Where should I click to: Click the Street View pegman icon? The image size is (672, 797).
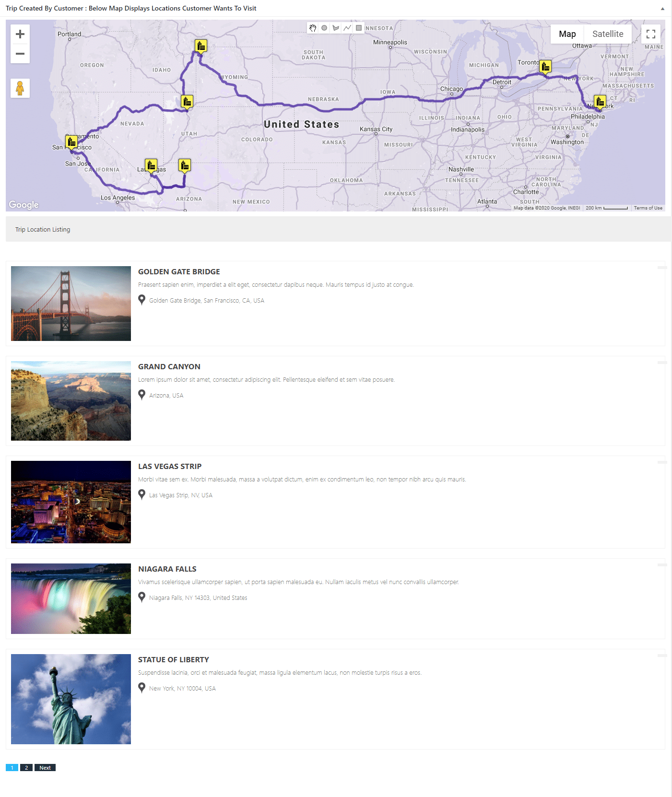pyautogui.click(x=20, y=88)
